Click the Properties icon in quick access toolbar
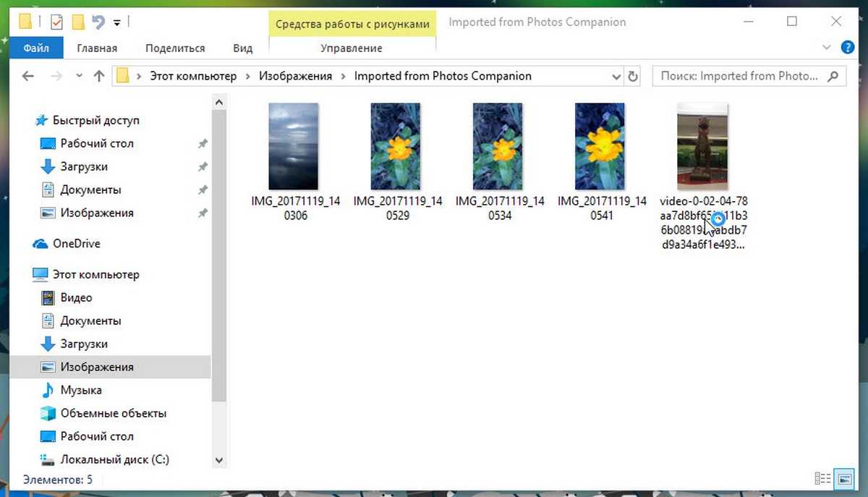The height and width of the screenshot is (497, 868). [56, 22]
